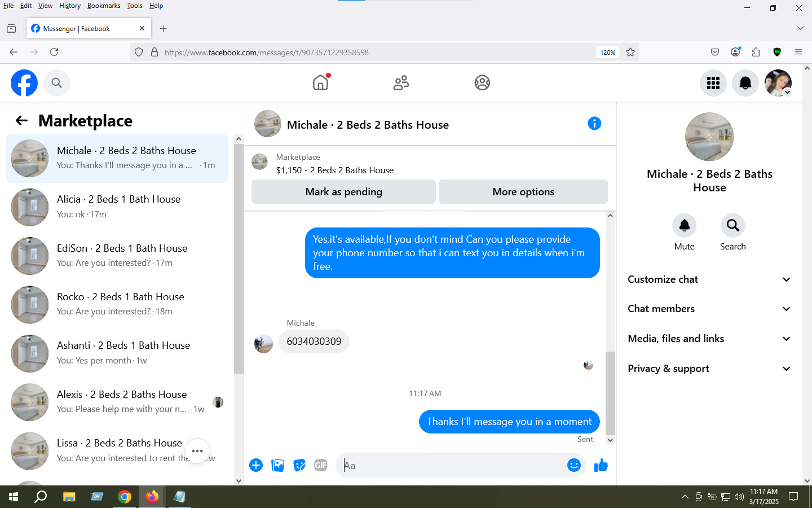812x508 pixels.
Task: Open the View menu
Action: pos(45,6)
